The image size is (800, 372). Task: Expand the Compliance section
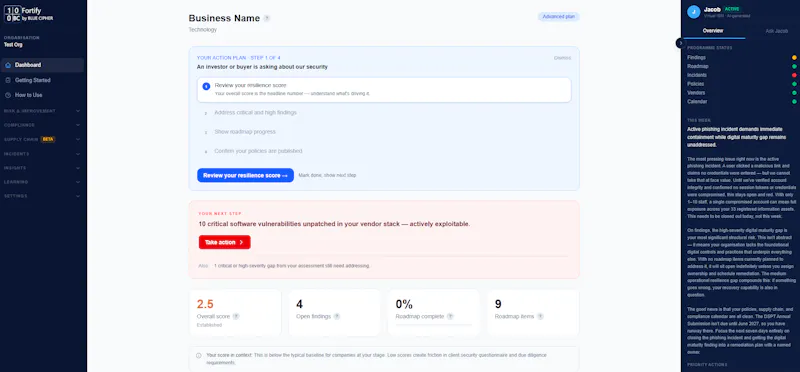[42, 125]
